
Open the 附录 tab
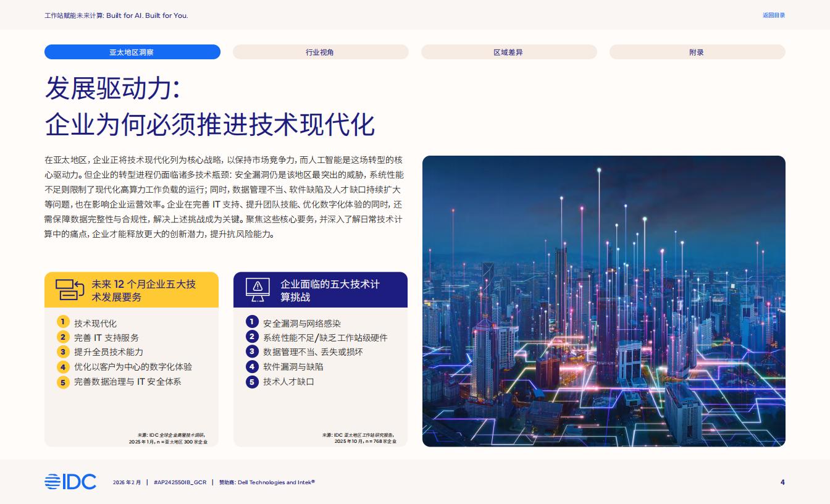[697, 52]
